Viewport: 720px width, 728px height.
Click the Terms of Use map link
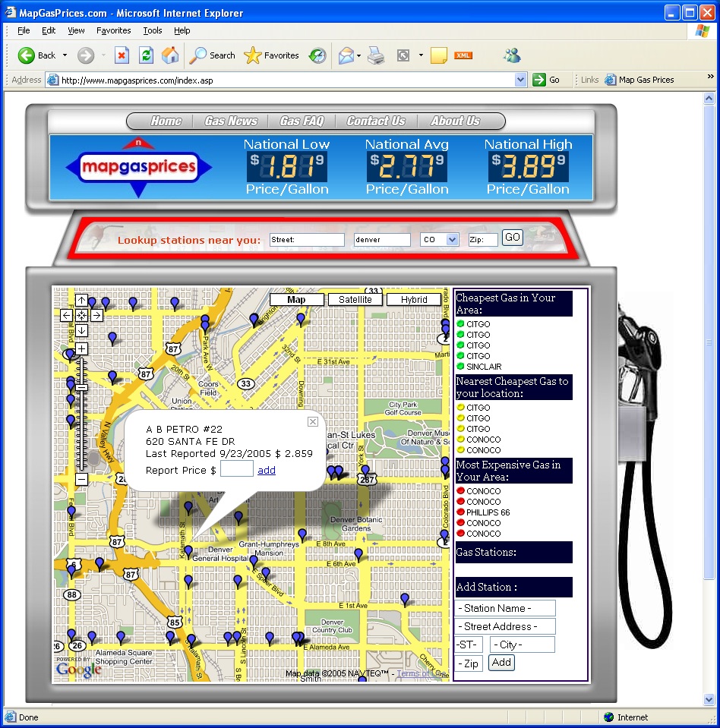pos(422,673)
